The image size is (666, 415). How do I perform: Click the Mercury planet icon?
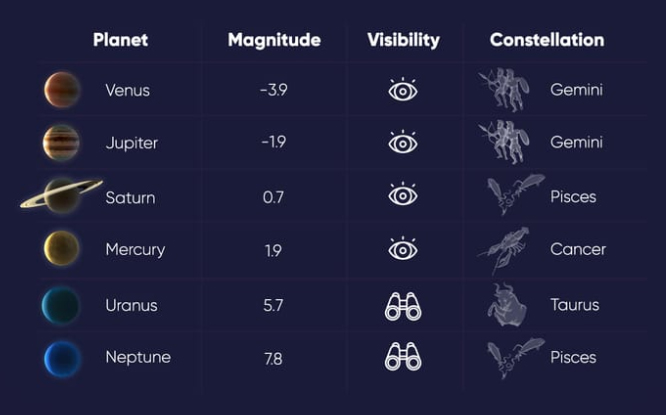[62, 249]
